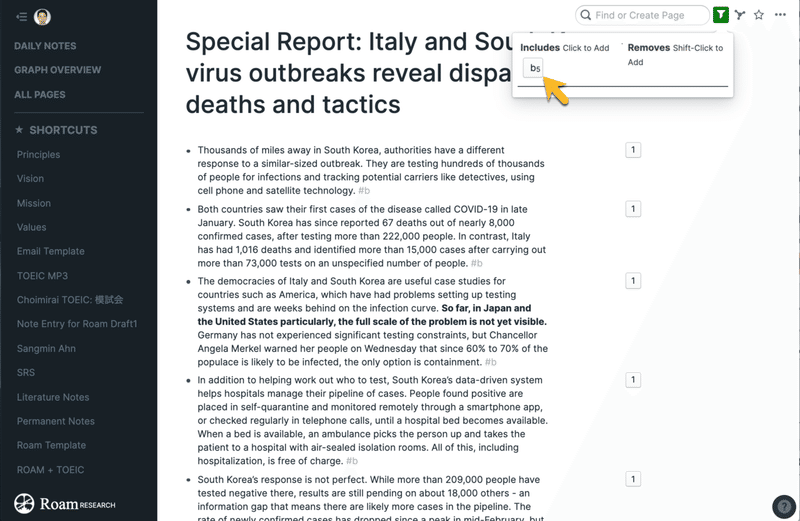The height and width of the screenshot is (521, 800).
Task: Click the Shortcuts star header
Action: coord(56,130)
